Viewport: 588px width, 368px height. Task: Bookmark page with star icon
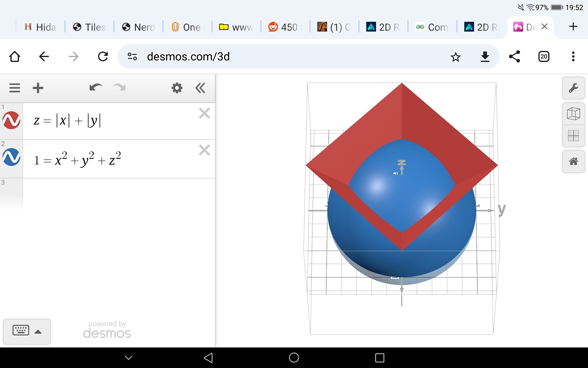tap(455, 57)
